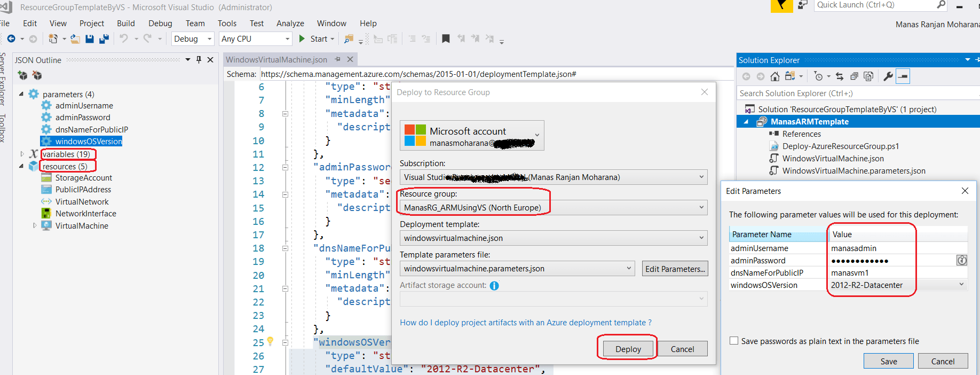Click Cancel in Deploy to Resource Group dialog
Screen dimensions: 980x375
[x=682, y=349]
